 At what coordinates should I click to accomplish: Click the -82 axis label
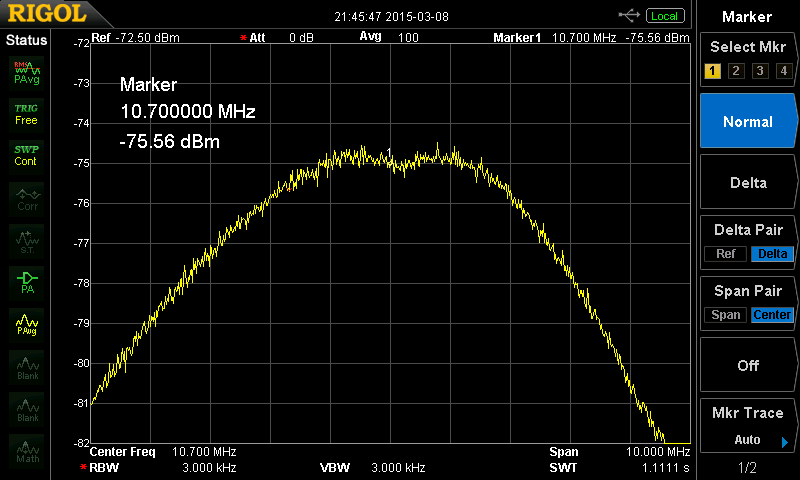(81, 443)
